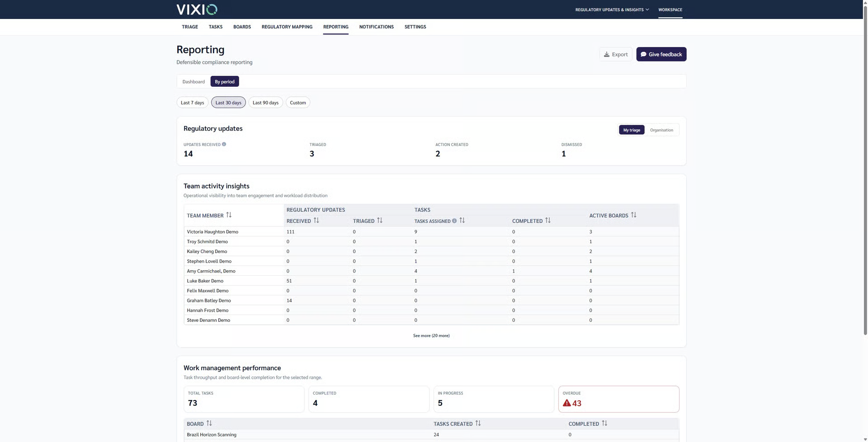
Task: Open the Regulatory Mapping tab
Action: [287, 27]
